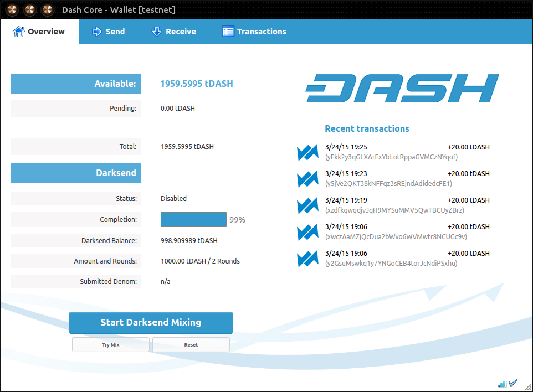Select address xwczAaMZjQcDua2bWvo6WVMwtr8NCUGc9v
This screenshot has height=392, width=533.
[396, 236]
